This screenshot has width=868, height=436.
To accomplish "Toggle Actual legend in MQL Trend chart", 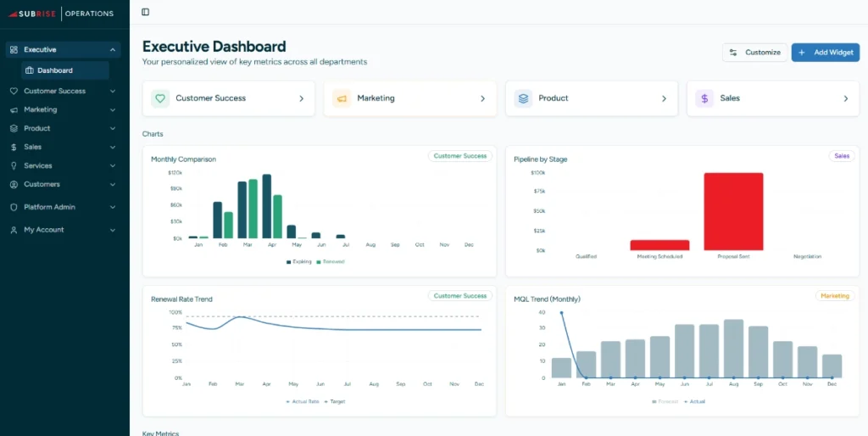I will [695, 402].
